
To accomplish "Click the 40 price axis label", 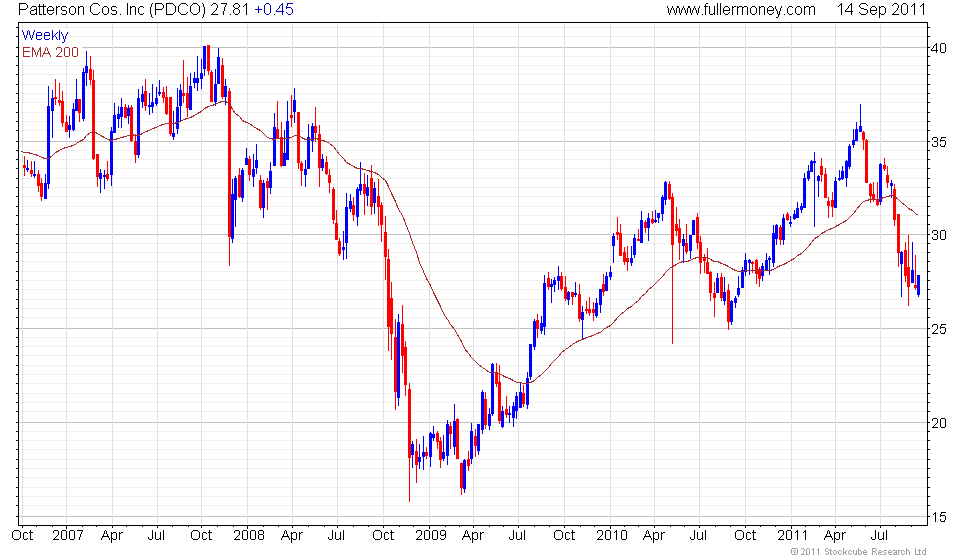I will pos(939,48).
